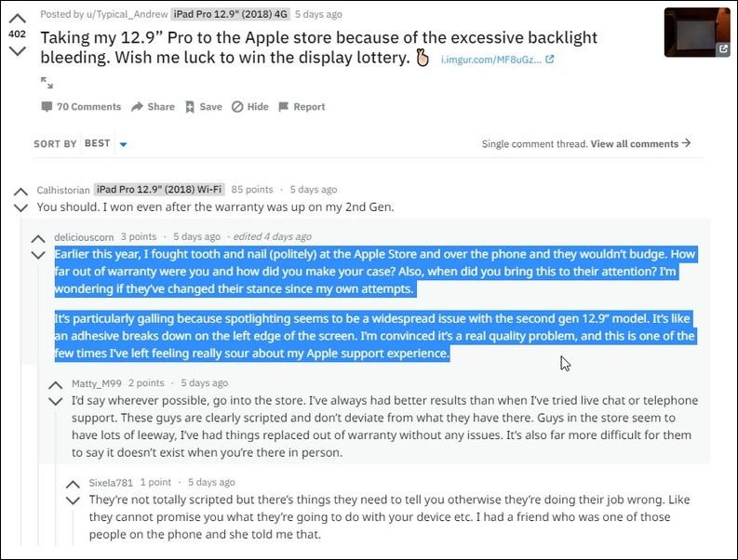This screenshot has width=738, height=560.
Task: Collapse thread line beside Sixela781's reply
Action: [x=73, y=527]
